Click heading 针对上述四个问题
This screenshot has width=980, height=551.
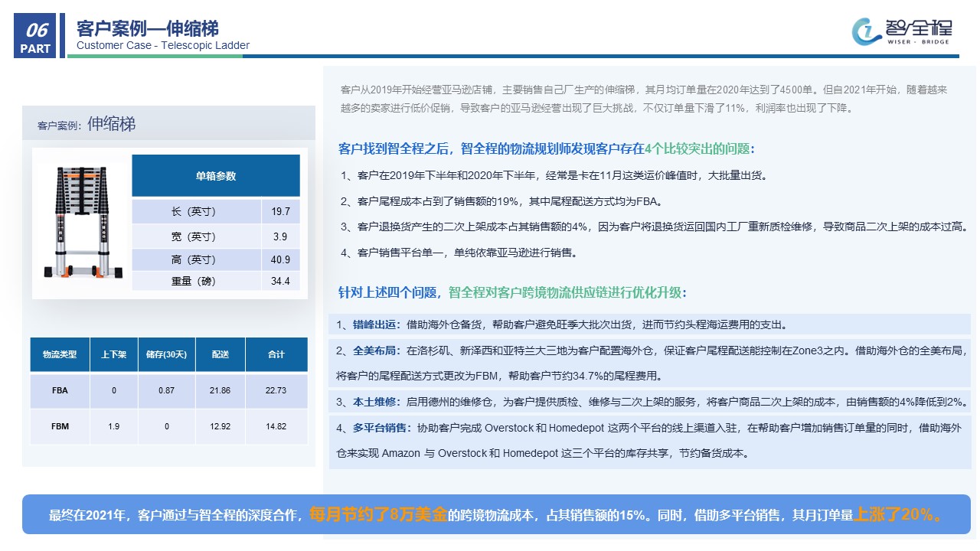click(512, 292)
